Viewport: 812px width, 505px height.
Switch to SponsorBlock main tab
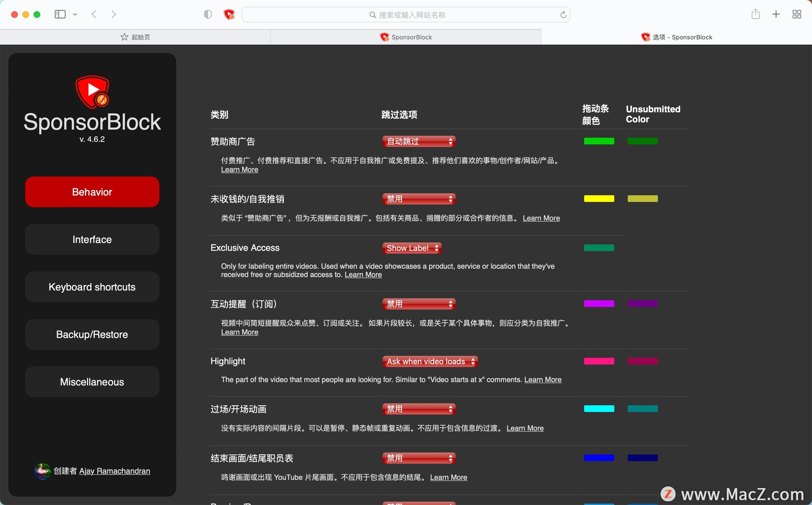[x=406, y=37]
